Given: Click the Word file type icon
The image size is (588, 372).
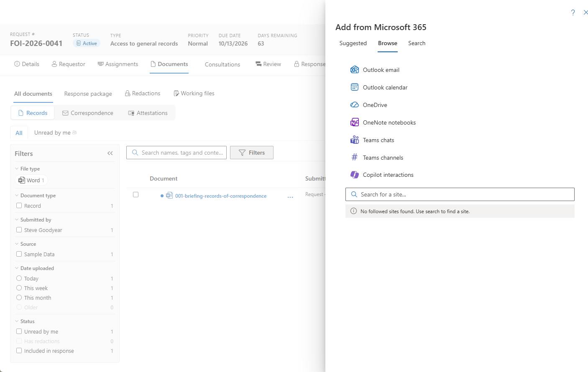Looking at the screenshot, I should [22, 180].
